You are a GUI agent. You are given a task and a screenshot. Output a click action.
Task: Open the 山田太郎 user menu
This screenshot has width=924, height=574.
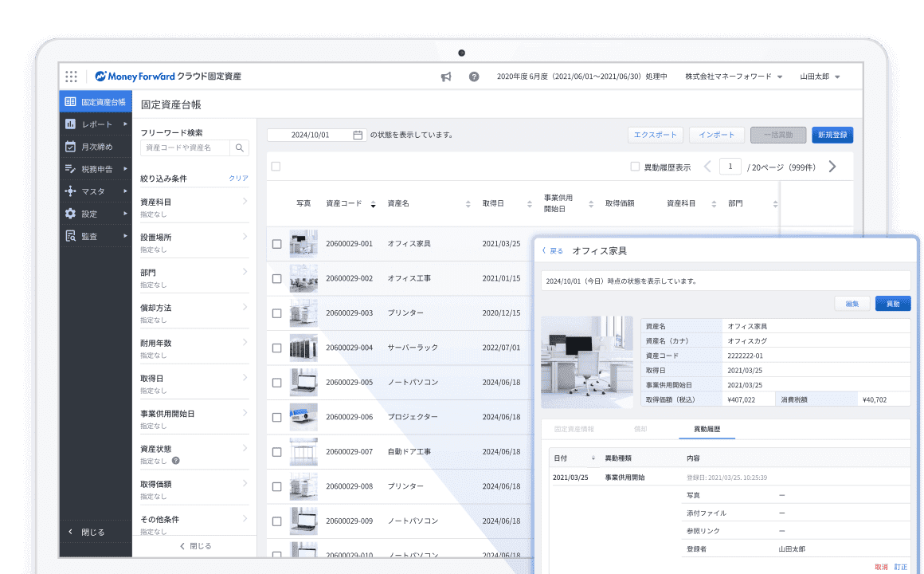click(x=820, y=77)
